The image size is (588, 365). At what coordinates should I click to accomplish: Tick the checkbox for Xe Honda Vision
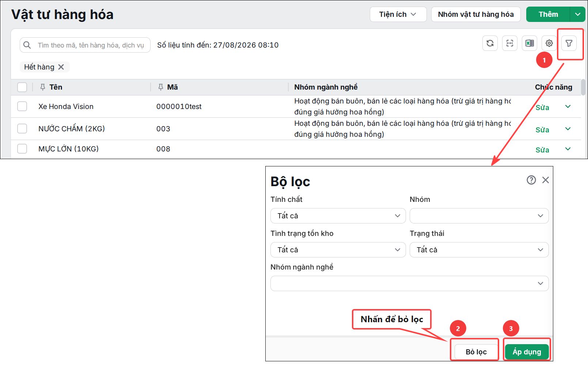[x=22, y=106]
